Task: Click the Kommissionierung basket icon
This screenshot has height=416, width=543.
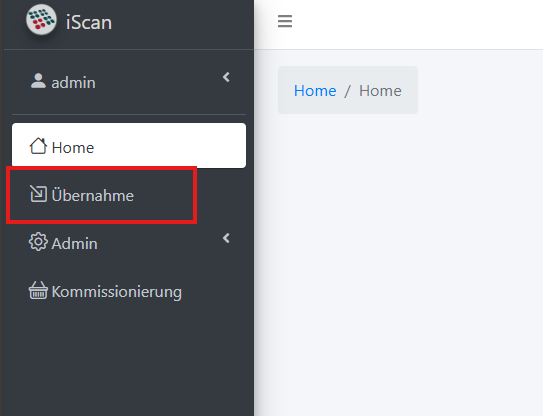Action: click(38, 290)
